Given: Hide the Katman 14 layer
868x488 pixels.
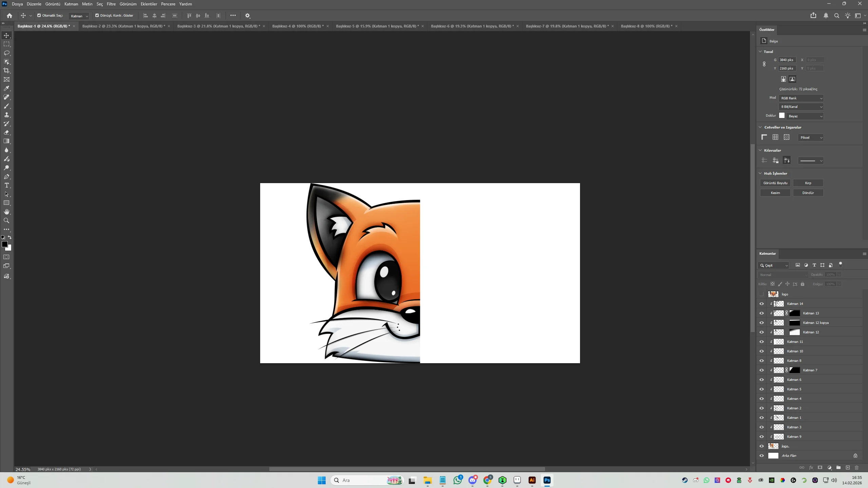Looking at the screenshot, I should tap(761, 304).
